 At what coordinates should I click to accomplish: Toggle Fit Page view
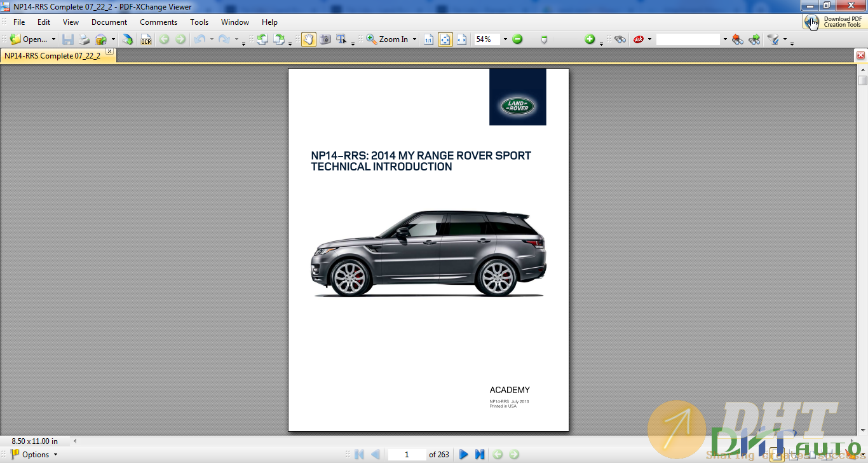(445, 39)
